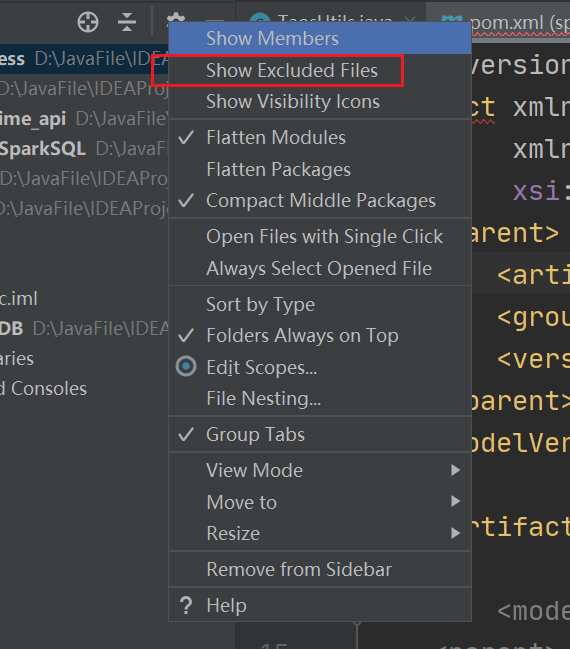Select the Edit Scopes radio option
This screenshot has height=649, width=570.
[x=320, y=367]
